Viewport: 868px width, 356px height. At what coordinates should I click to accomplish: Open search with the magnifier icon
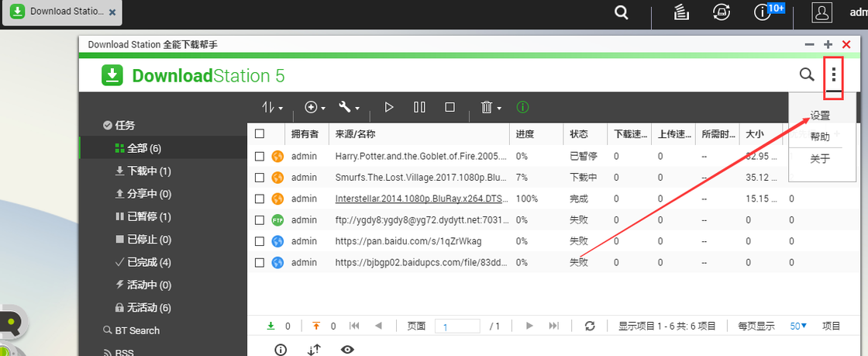point(807,74)
